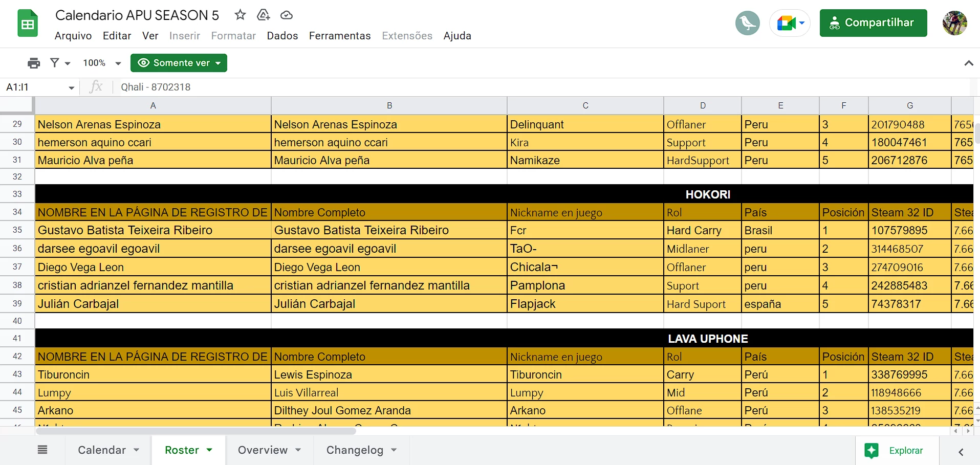Check the cloud document status icon
This screenshot has width=980, height=465.
pyautogui.click(x=287, y=15)
